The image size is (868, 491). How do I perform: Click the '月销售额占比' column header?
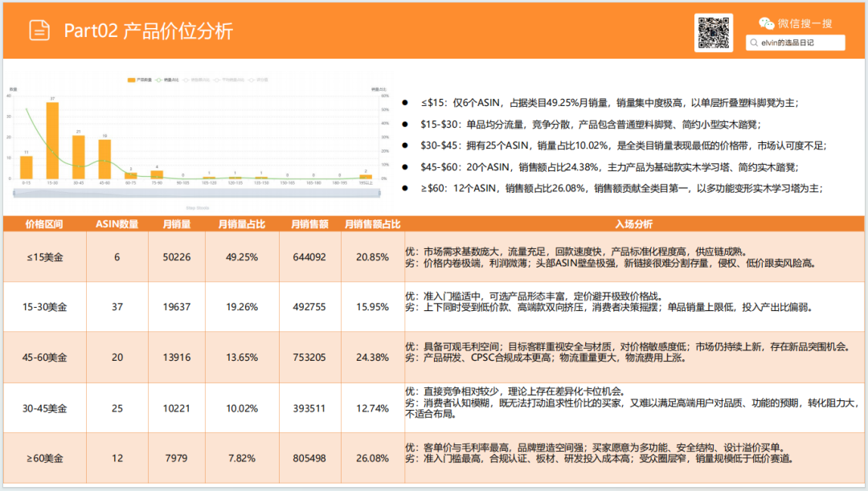(372, 224)
